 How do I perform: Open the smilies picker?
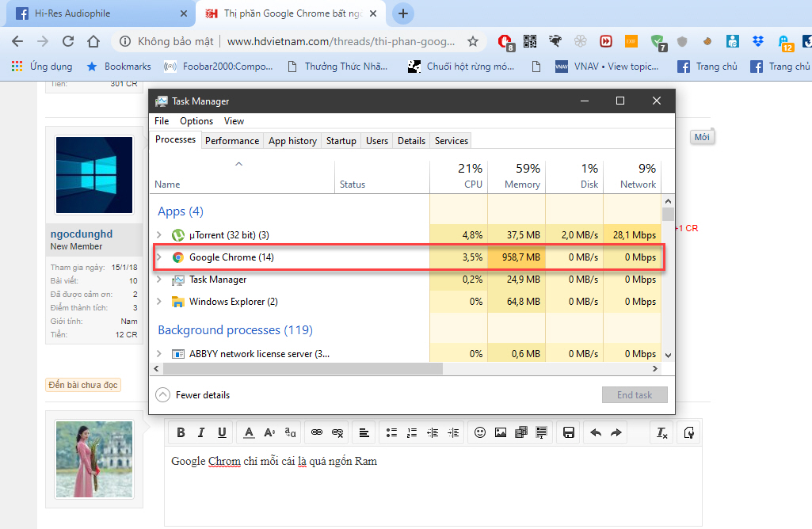coord(480,432)
